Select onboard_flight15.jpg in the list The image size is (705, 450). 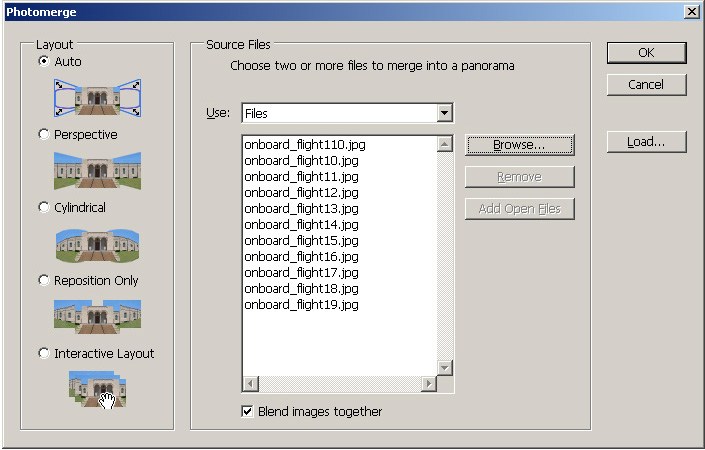click(x=300, y=241)
